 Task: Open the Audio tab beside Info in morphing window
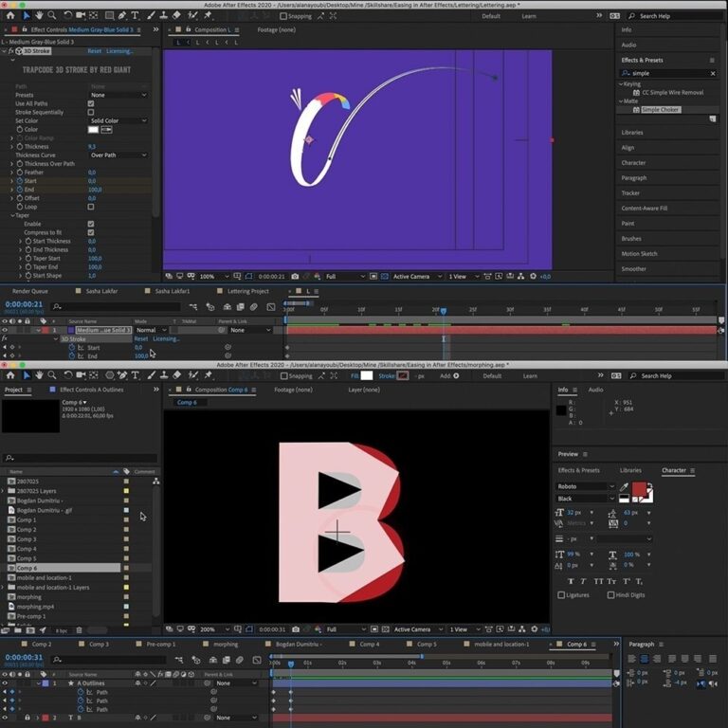(x=595, y=390)
